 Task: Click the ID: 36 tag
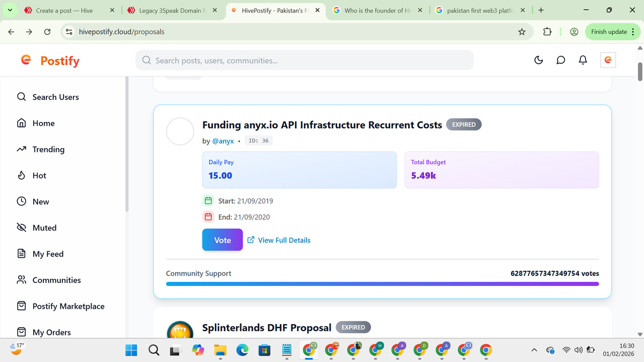[259, 141]
